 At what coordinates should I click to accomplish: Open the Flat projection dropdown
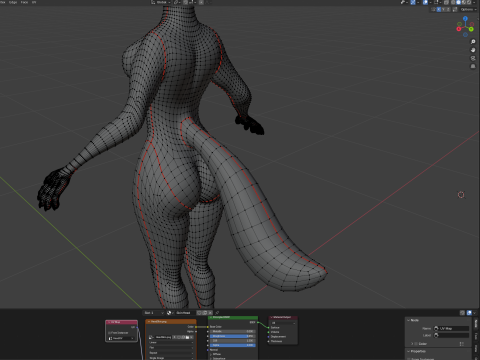[171, 347]
